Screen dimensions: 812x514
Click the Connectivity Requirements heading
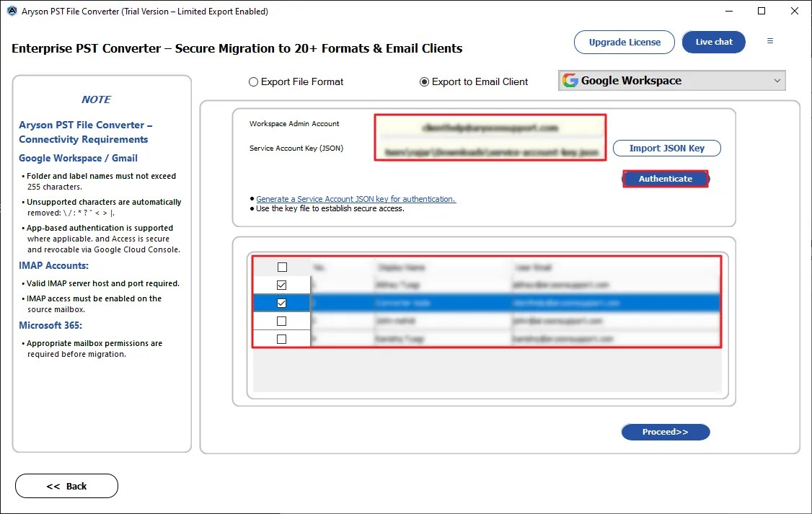tap(84, 140)
